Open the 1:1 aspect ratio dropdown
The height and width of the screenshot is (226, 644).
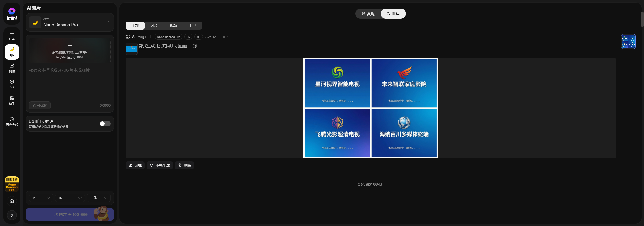41,198
